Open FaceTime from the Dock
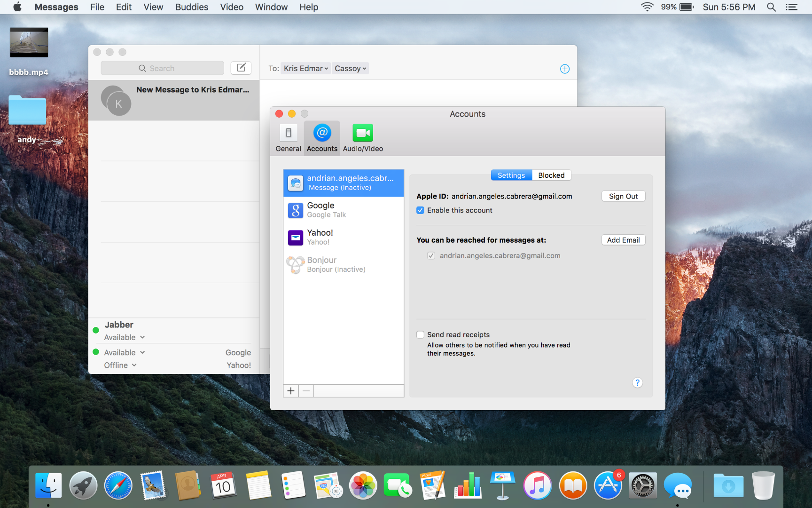This screenshot has height=508, width=812. (x=398, y=485)
